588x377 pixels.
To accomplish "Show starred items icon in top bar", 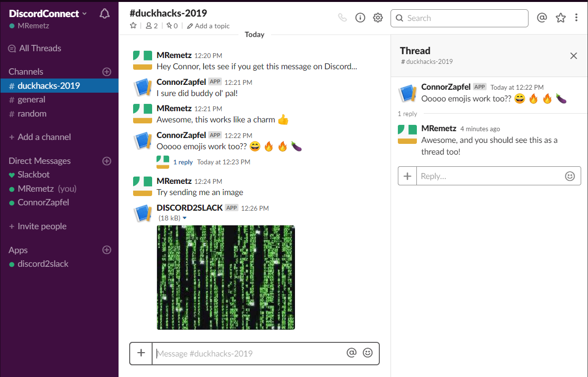I will point(561,18).
